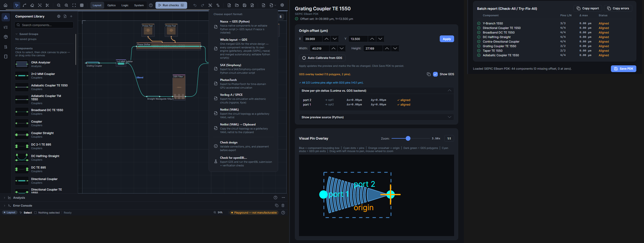This screenshot has width=644, height=243.
Task: Select Check for openEBL option
Action: point(243,161)
